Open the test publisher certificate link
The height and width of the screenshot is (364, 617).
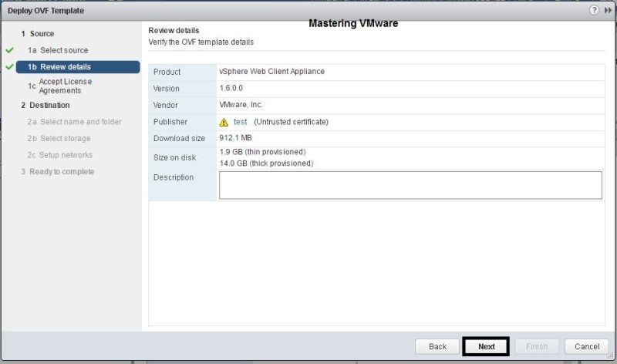coord(241,122)
